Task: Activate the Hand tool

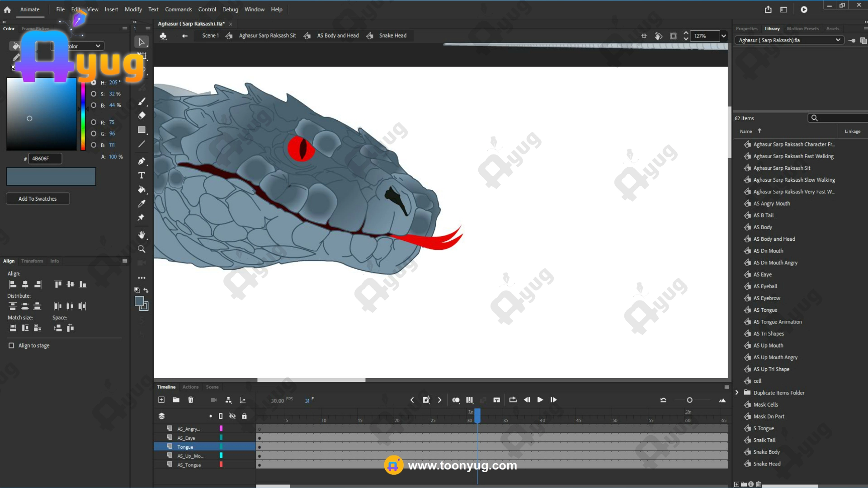Action: tap(142, 235)
